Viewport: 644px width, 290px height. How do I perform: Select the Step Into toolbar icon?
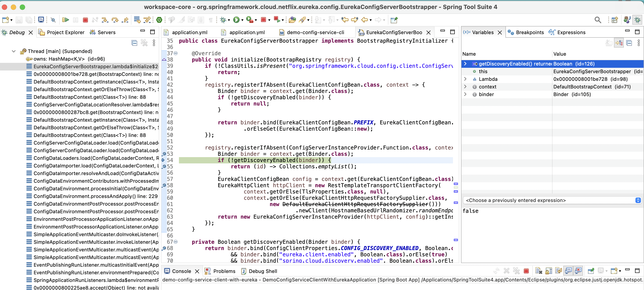click(105, 20)
